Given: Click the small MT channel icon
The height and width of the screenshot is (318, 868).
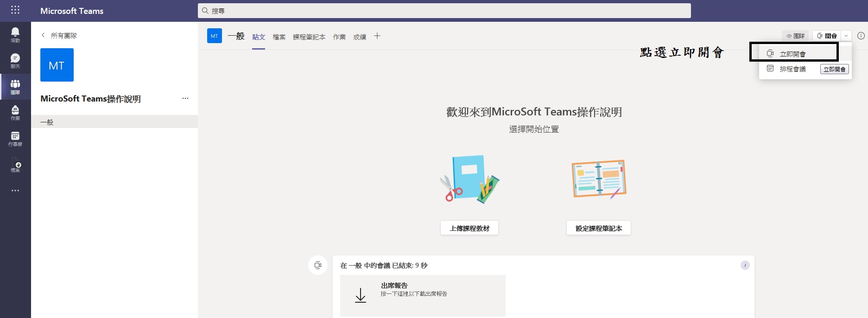Looking at the screenshot, I should point(215,36).
